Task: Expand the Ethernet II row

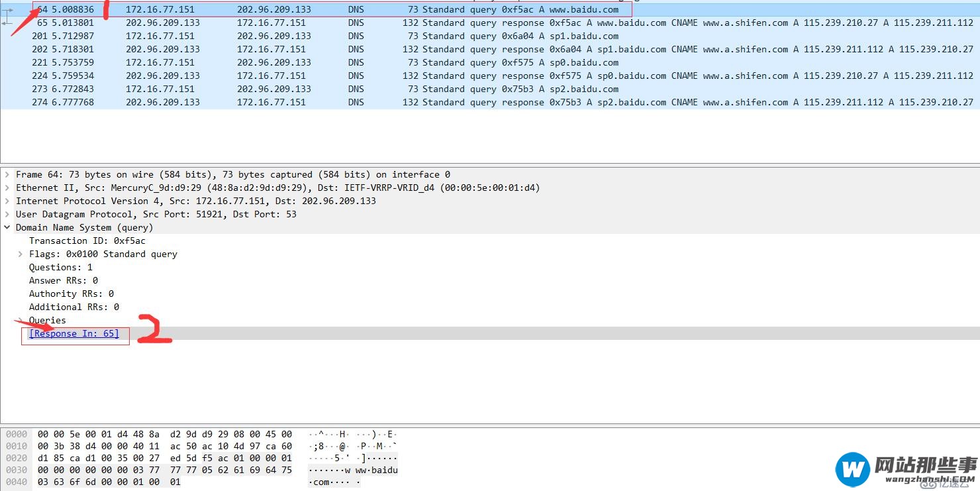Action: point(7,188)
